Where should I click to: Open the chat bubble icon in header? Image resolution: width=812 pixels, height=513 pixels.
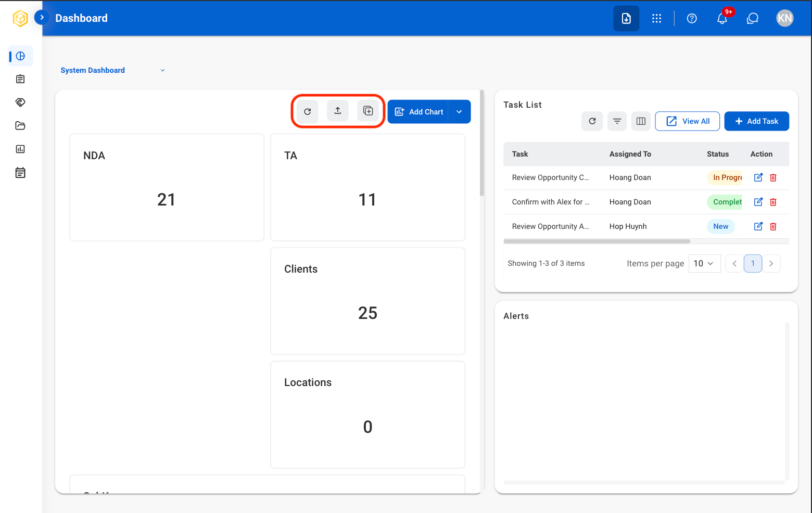(753, 18)
